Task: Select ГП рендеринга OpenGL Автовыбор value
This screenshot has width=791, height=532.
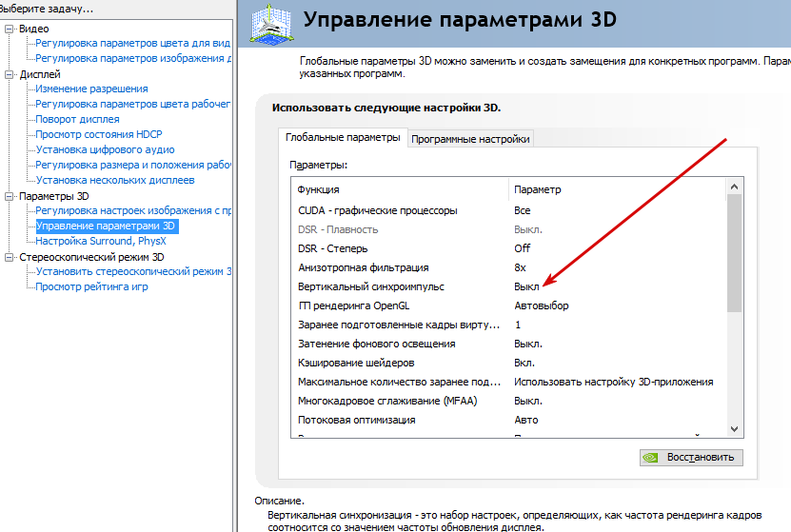Action: click(541, 305)
